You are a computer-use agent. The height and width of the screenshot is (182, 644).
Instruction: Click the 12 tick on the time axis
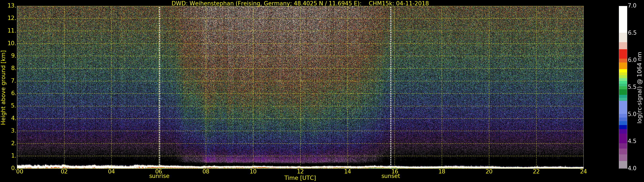[x=300, y=172]
